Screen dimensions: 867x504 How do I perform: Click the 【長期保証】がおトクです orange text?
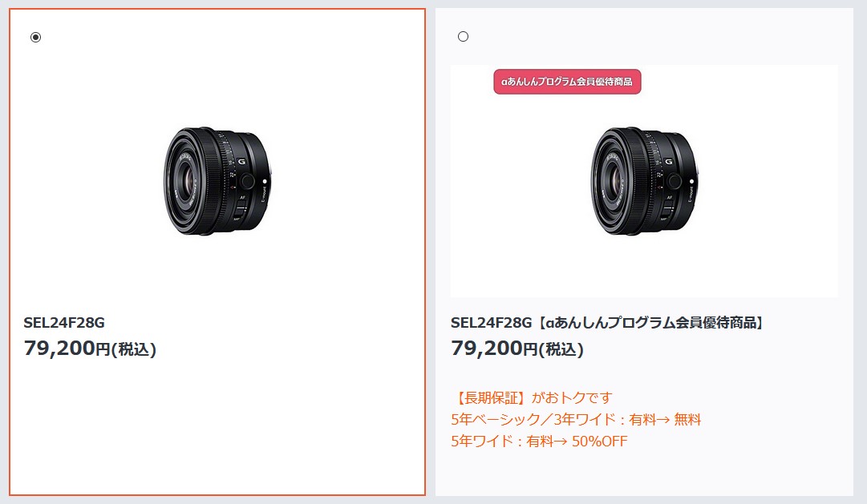(532, 397)
